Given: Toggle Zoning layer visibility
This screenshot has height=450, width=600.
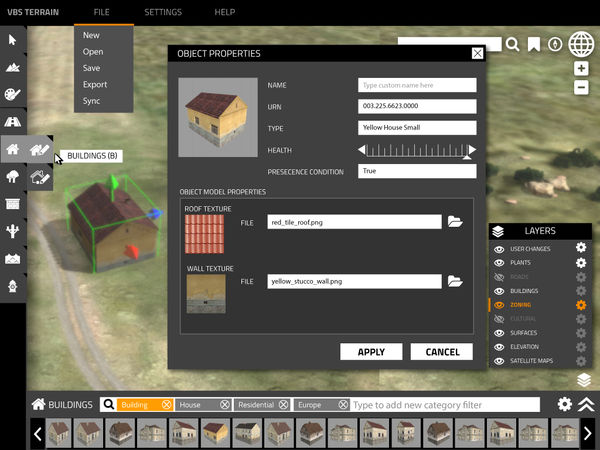Looking at the screenshot, I should tap(499, 305).
